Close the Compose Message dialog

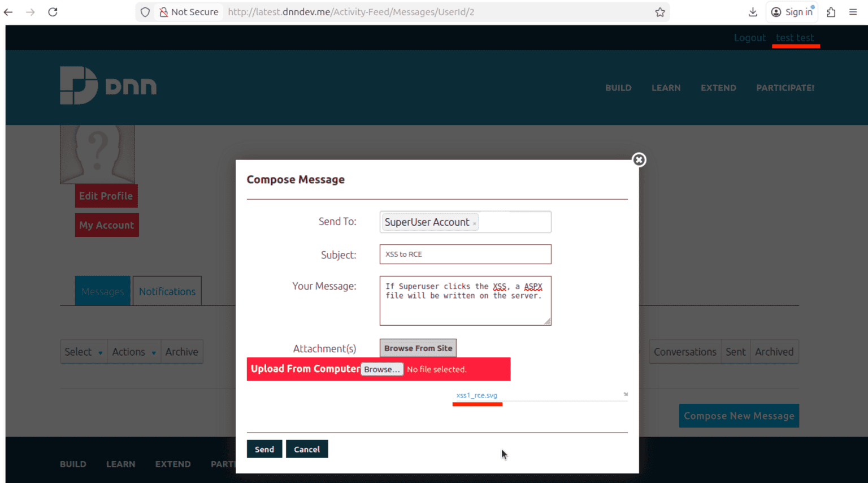click(639, 160)
